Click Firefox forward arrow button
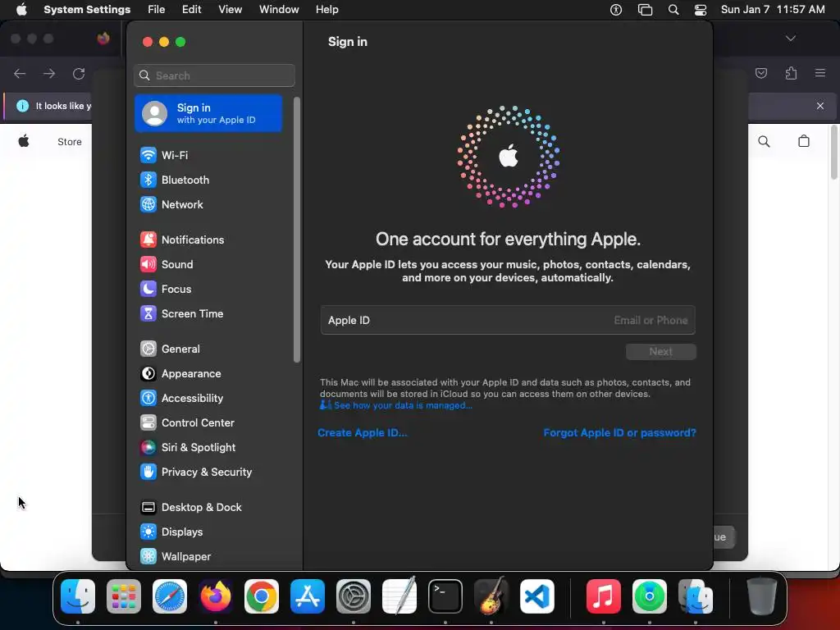The height and width of the screenshot is (630, 840). 48,73
